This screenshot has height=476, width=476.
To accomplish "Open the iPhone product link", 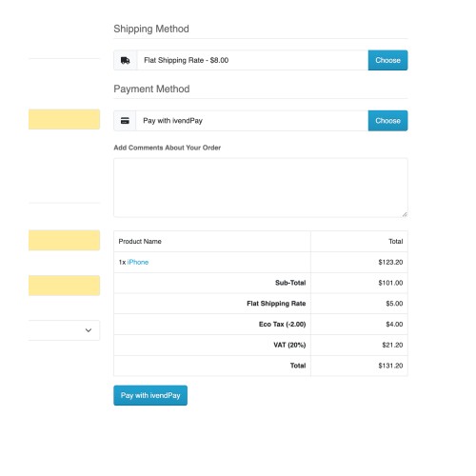I will coord(138,262).
